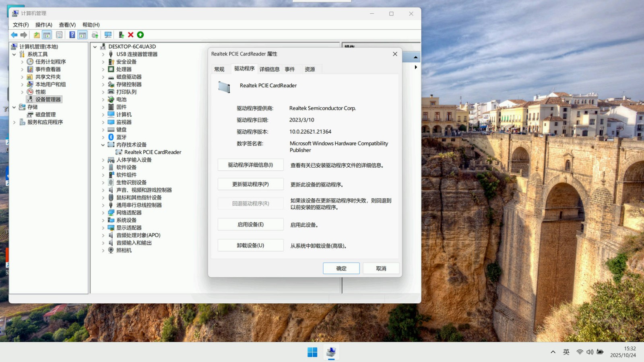Click the green arrow enable device icon
The image size is (644, 362).
click(x=140, y=35)
